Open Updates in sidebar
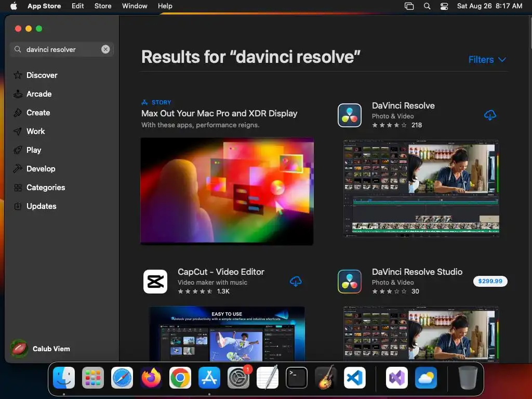Image resolution: width=532 pixels, height=399 pixels. 35,206
